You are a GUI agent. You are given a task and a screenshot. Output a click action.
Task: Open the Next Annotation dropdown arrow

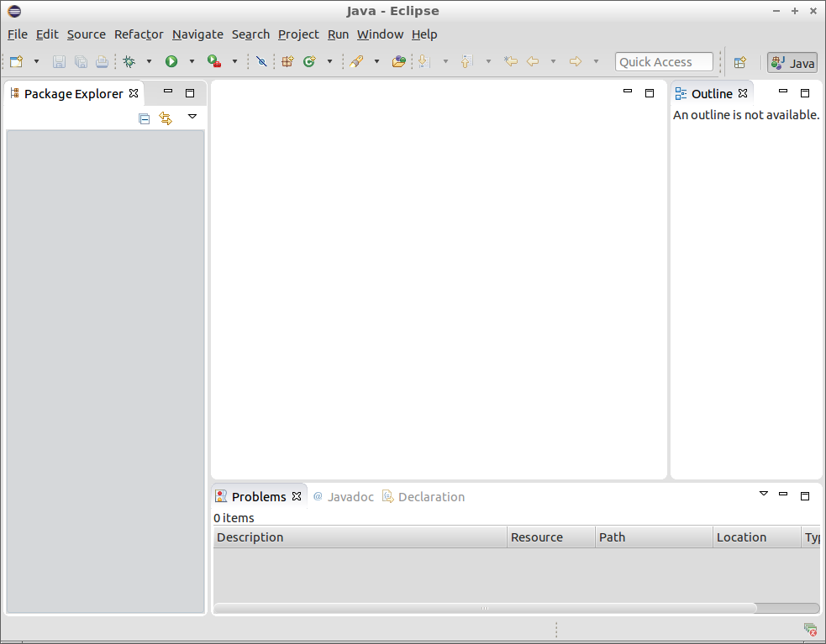(x=445, y=61)
